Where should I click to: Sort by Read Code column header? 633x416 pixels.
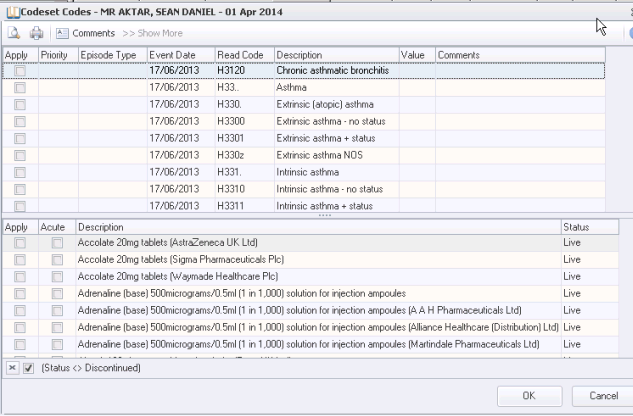tap(241, 54)
